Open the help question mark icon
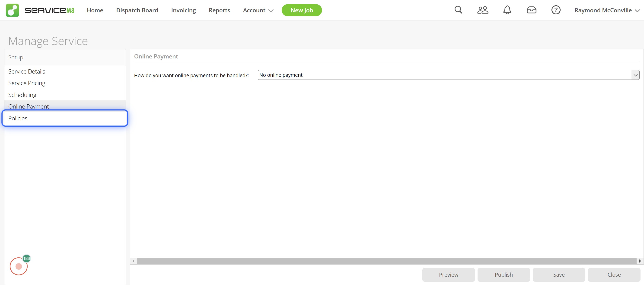The width and height of the screenshot is (644, 285). (x=555, y=10)
